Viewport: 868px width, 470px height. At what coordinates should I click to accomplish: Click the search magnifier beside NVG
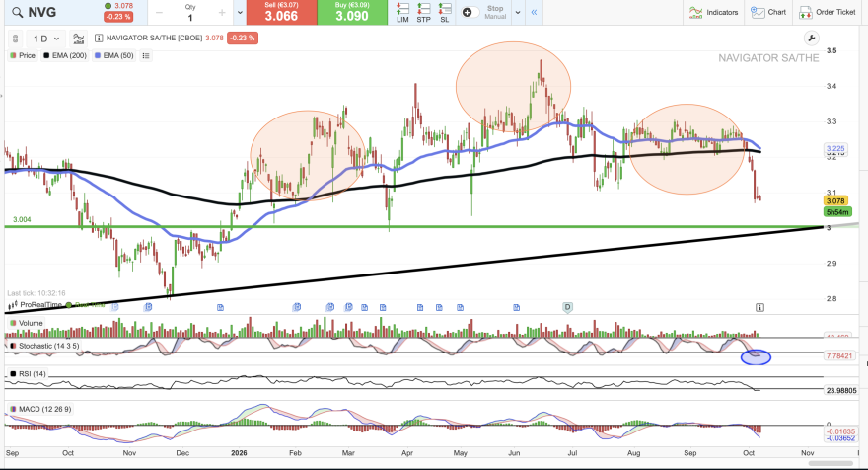pyautogui.click(x=17, y=12)
